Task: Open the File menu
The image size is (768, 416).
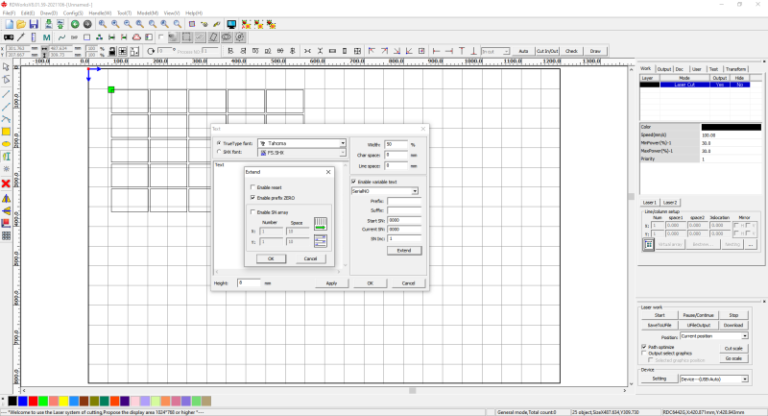Action: (x=9, y=13)
